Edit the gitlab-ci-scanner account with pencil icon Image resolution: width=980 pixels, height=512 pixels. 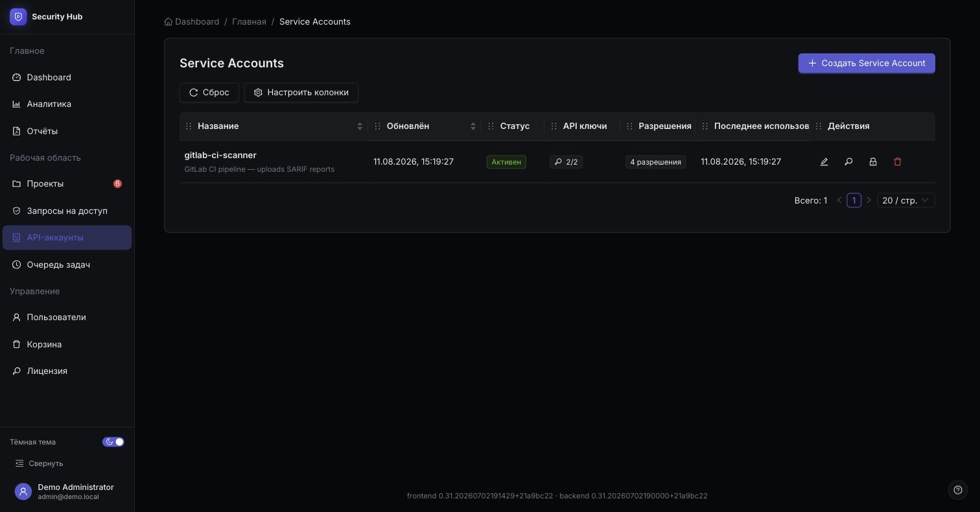click(824, 162)
